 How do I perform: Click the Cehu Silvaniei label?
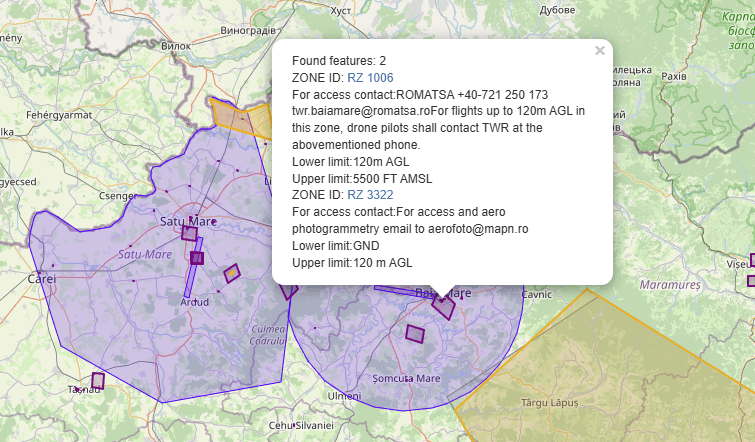(301, 426)
